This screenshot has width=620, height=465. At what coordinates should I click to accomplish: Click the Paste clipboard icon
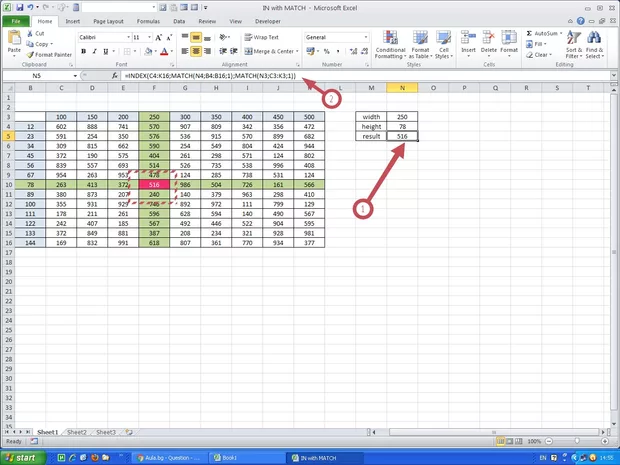(14, 38)
